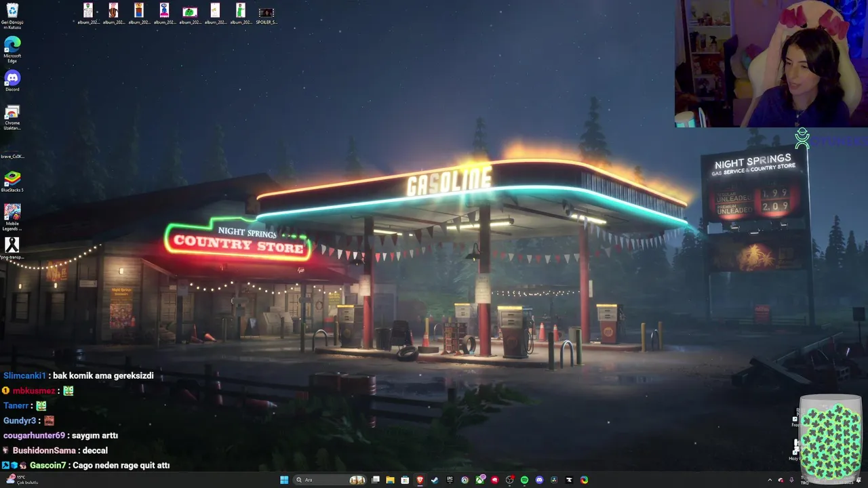Click the "Slimcanki1" username in chat
The width and height of the screenshot is (868, 488).
(x=24, y=375)
